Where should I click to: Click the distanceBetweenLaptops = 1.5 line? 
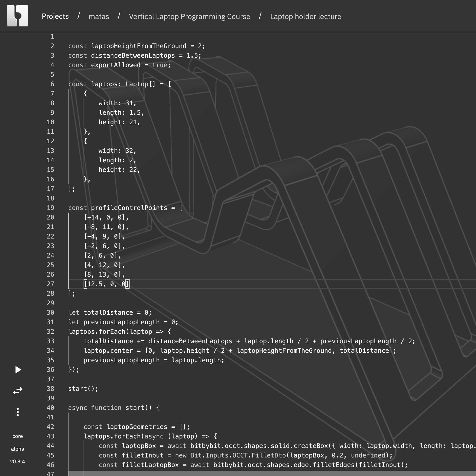tap(135, 56)
